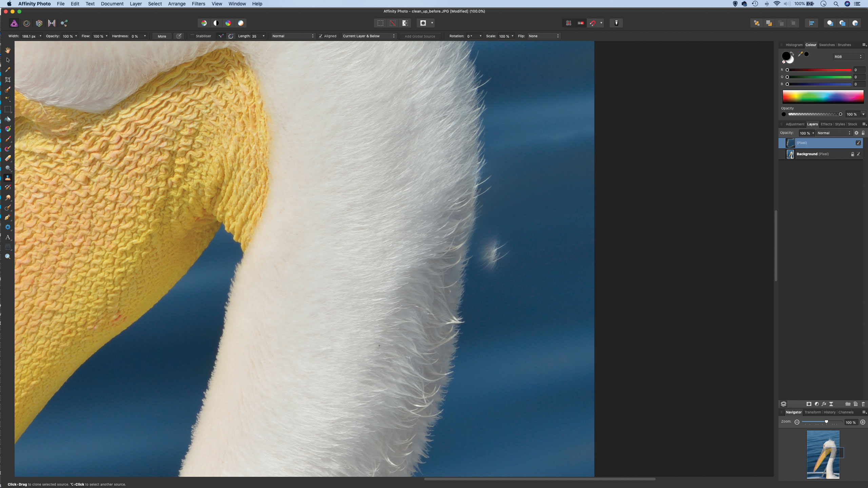This screenshot has width=868, height=488.
Task: Switch to the History tab
Action: point(829,412)
